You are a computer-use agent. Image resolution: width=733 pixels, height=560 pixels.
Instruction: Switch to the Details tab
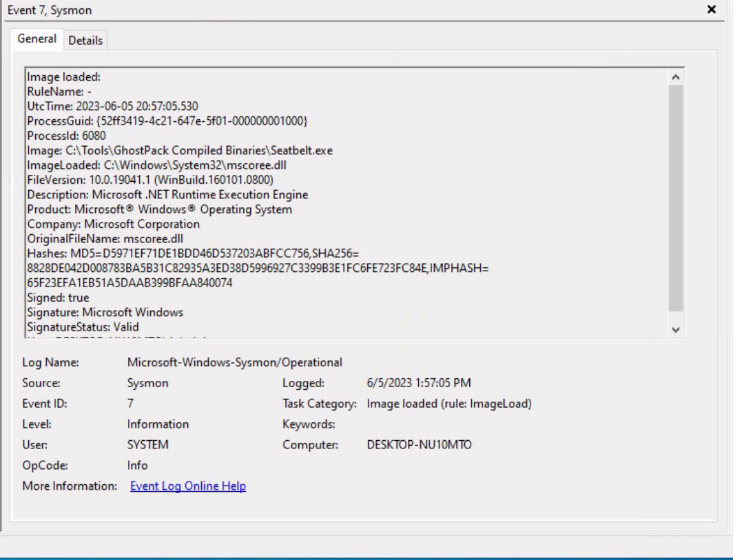click(x=87, y=39)
